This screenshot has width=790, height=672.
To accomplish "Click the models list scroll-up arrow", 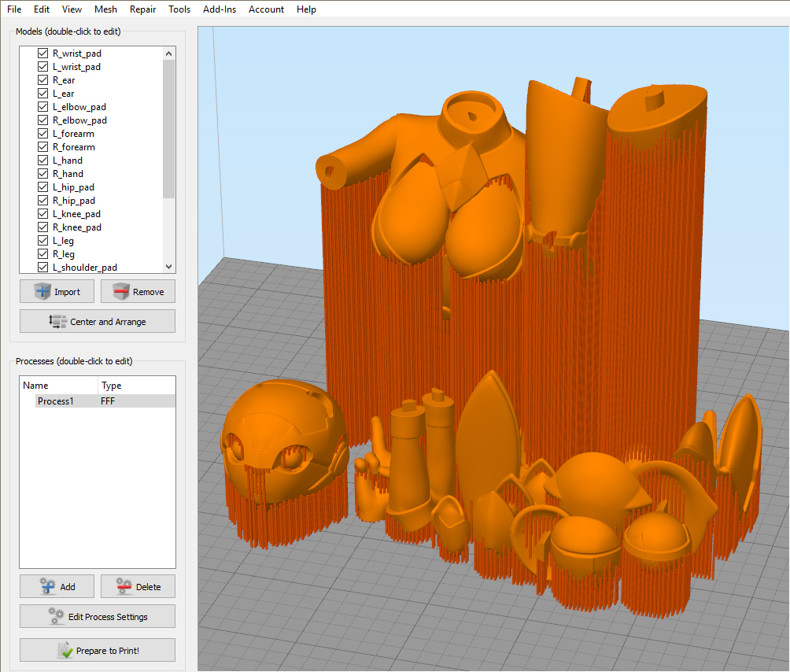I will point(169,54).
